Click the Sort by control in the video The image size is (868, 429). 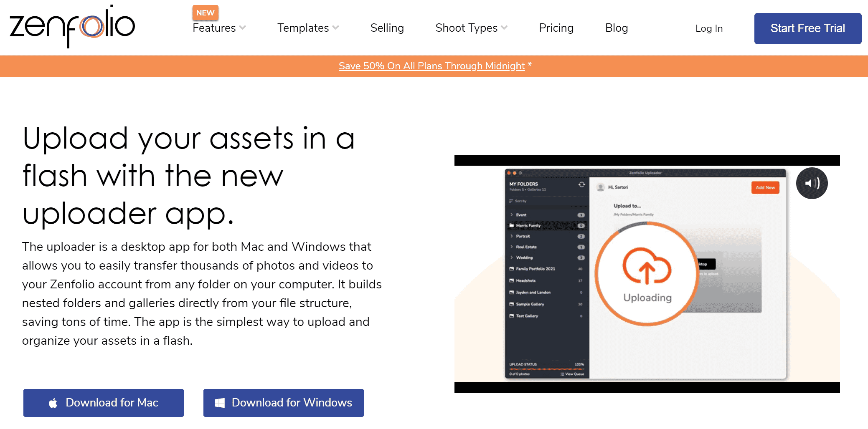[x=518, y=201]
